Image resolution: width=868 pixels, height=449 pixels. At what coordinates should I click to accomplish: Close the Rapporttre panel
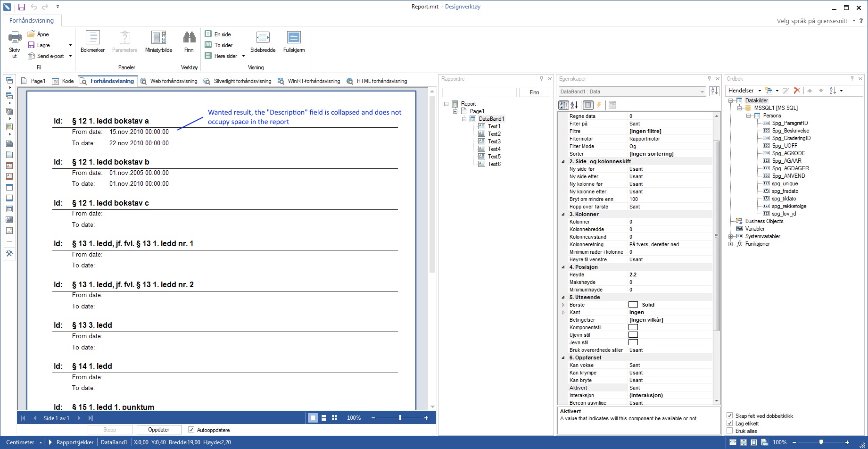[x=549, y=79]
